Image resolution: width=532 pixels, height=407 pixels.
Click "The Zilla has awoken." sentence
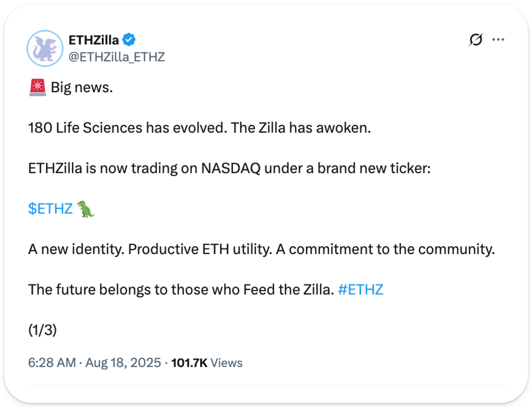point(301,128)
